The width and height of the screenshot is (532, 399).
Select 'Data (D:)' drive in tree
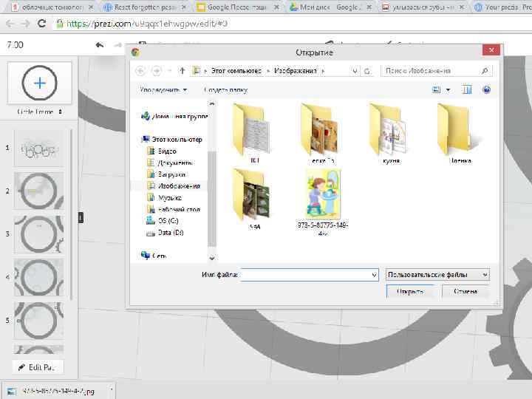[165, 233]
